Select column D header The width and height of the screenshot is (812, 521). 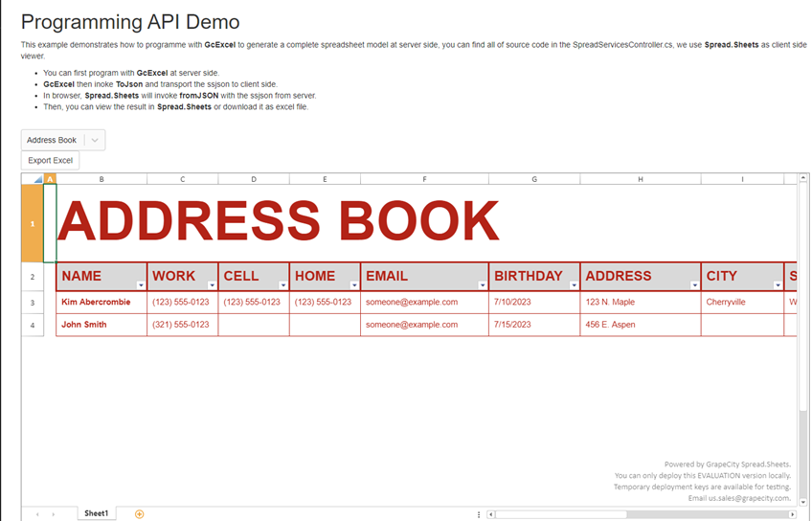(x=254, y=179)
